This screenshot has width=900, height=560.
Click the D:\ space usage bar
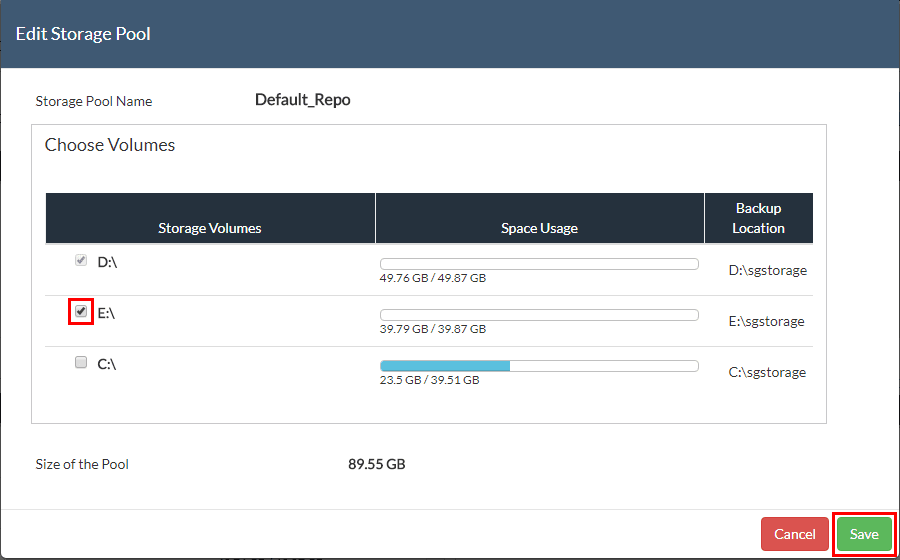[538, 264]
